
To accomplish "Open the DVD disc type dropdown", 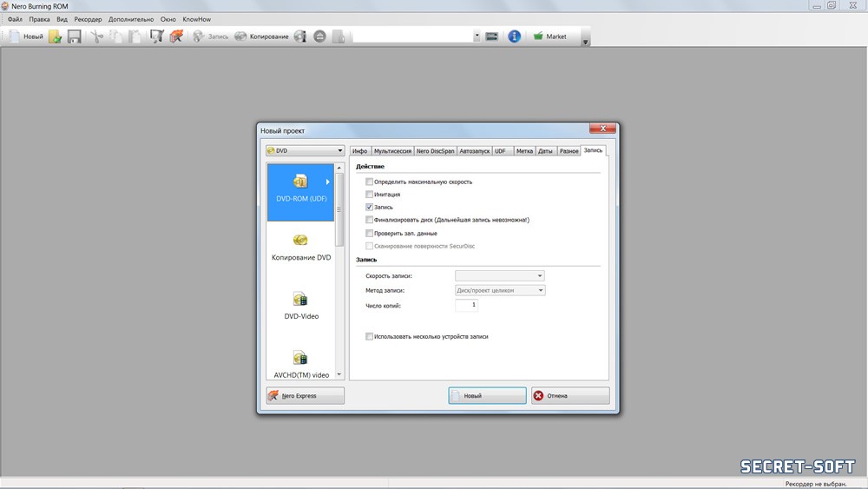I will [x=305, y=150].
